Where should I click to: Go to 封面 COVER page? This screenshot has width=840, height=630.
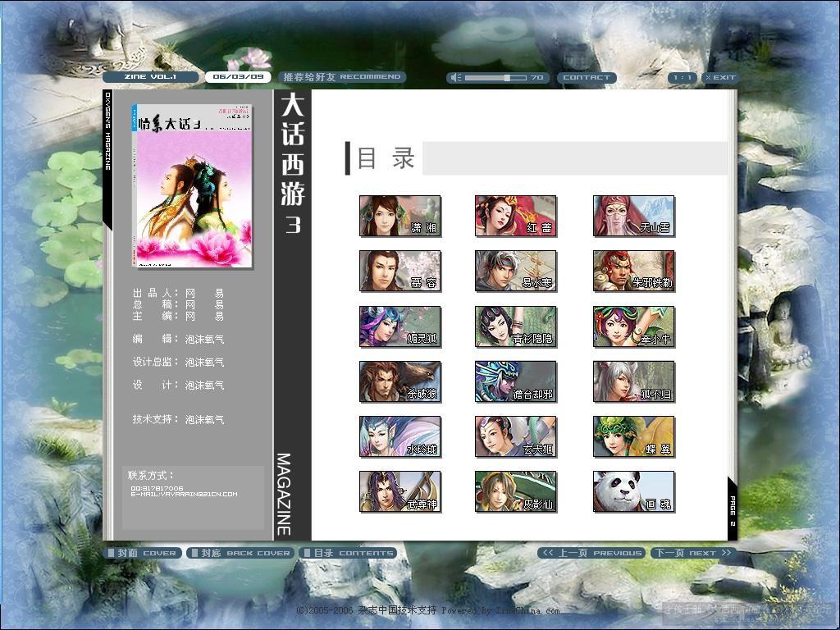coord(143,553)
